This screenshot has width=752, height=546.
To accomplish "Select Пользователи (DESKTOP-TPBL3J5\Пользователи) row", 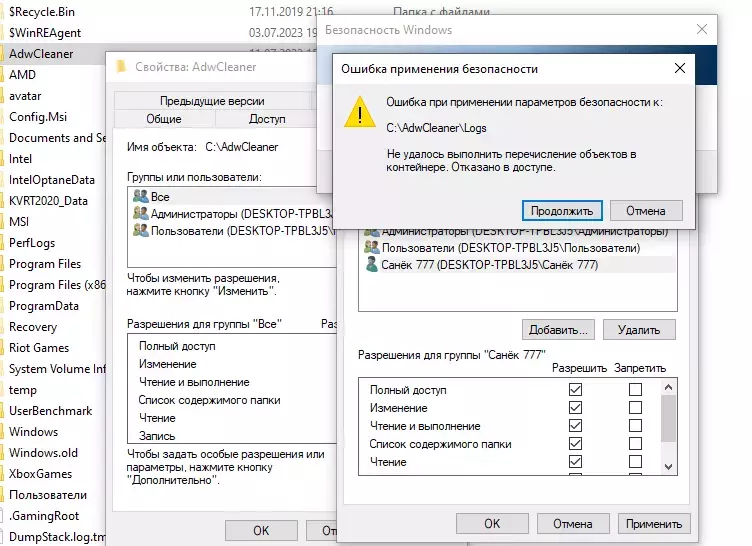I will pos(518,248).
